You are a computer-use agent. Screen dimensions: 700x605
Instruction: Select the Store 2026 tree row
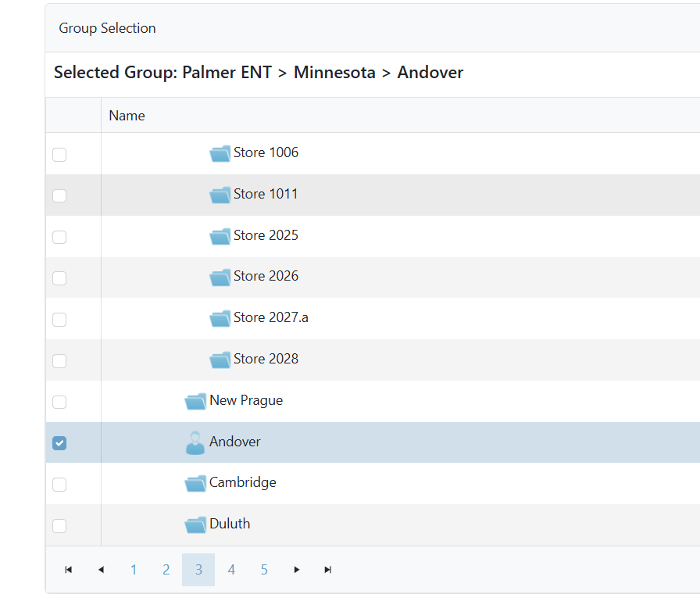(266, 276)
